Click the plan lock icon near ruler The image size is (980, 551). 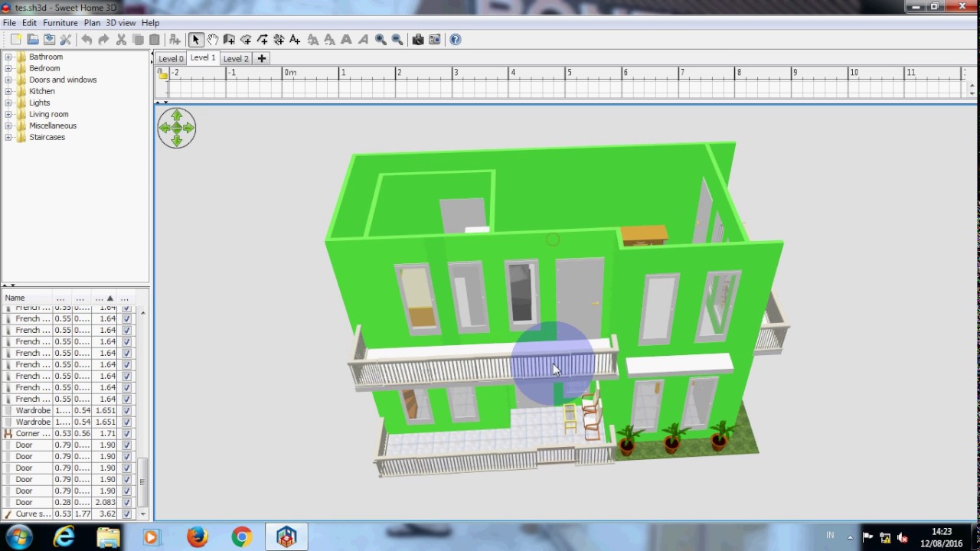pyautogui.click(x=162, y=73)
